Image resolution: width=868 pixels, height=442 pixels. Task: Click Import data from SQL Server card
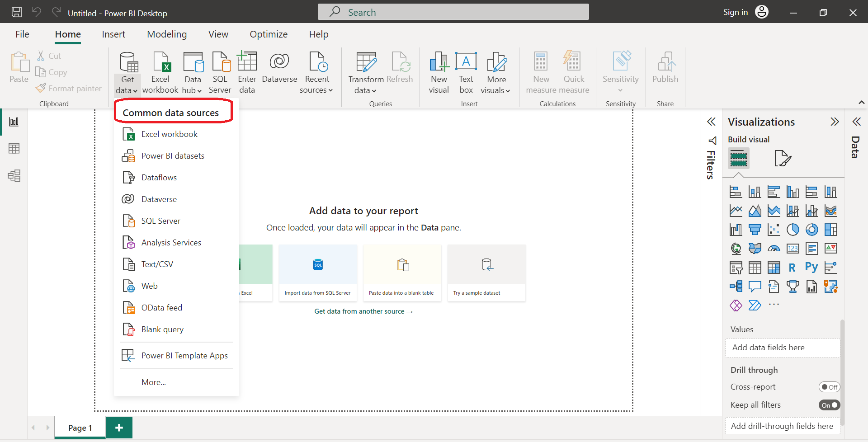318,273
